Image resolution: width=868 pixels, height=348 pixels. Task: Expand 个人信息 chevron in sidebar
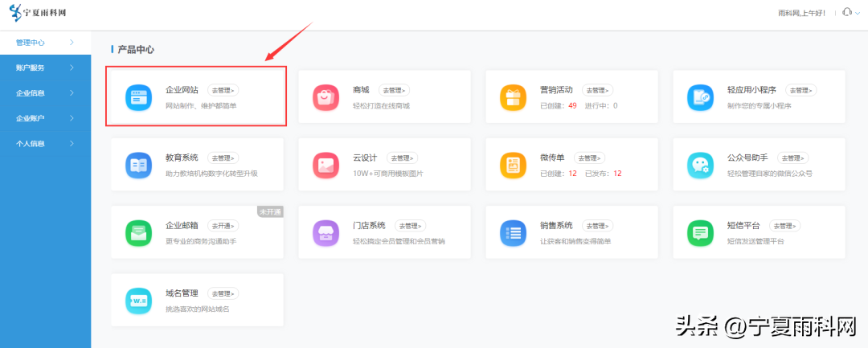(72, 143)
